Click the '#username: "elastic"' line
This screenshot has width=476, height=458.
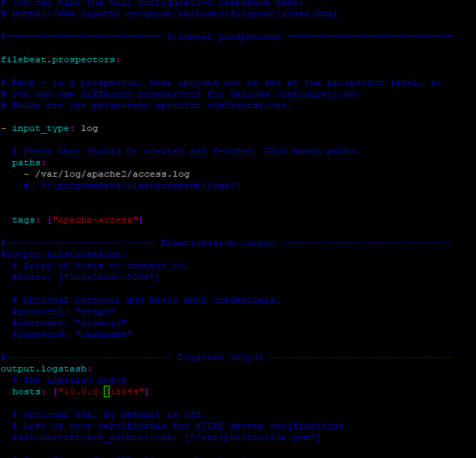69,323
